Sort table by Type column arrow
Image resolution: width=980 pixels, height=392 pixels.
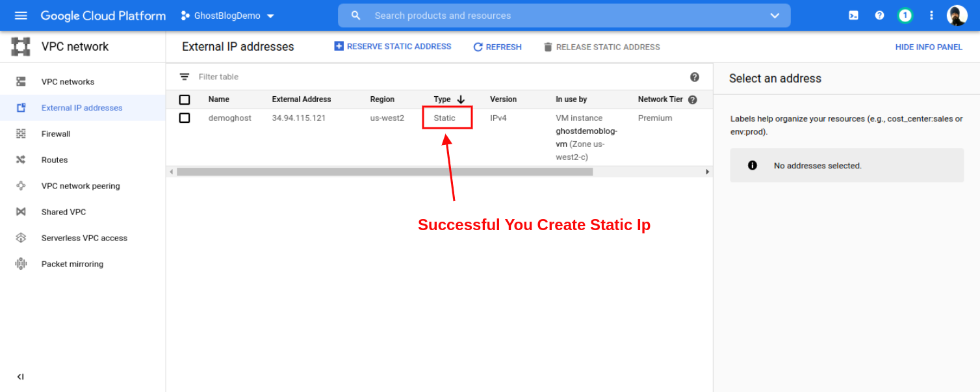(461, 99)
